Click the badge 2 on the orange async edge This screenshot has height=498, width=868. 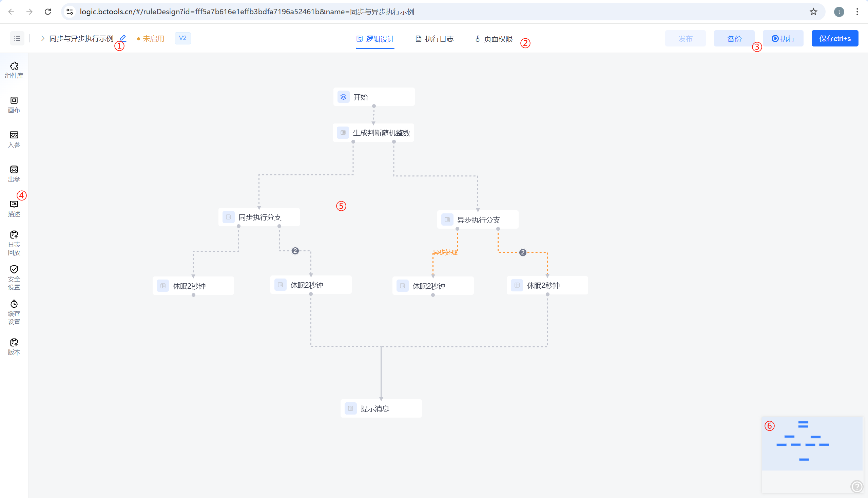click(x=523, y=252)
